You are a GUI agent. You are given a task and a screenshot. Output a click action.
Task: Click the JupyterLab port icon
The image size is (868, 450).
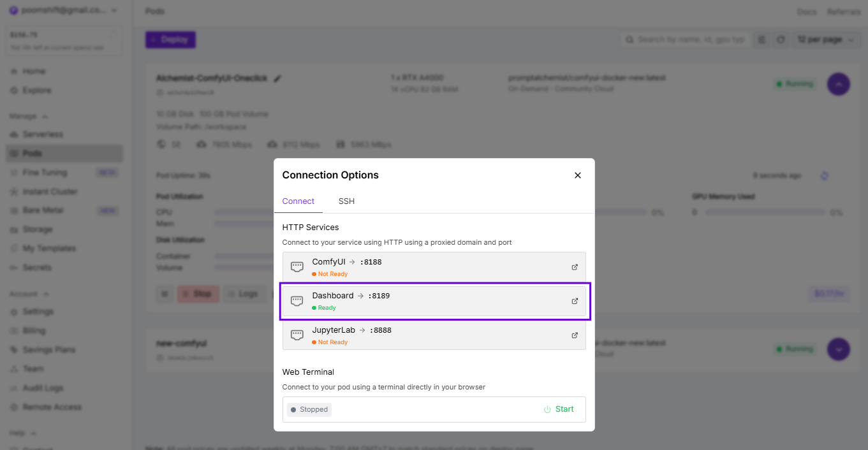click(297, 335)
